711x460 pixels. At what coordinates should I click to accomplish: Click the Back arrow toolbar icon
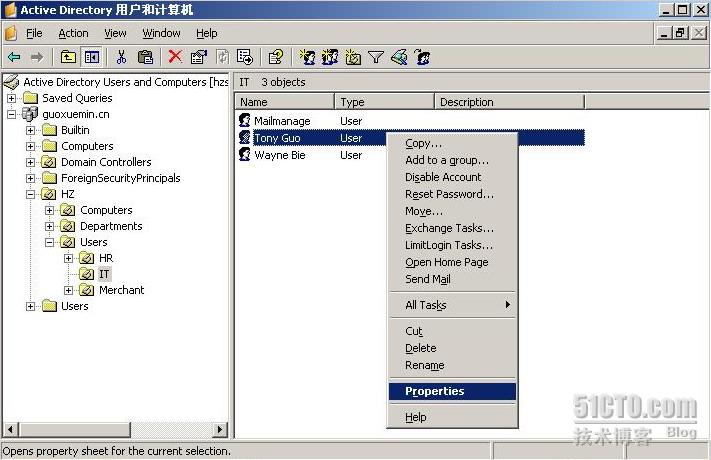point(14,57)
